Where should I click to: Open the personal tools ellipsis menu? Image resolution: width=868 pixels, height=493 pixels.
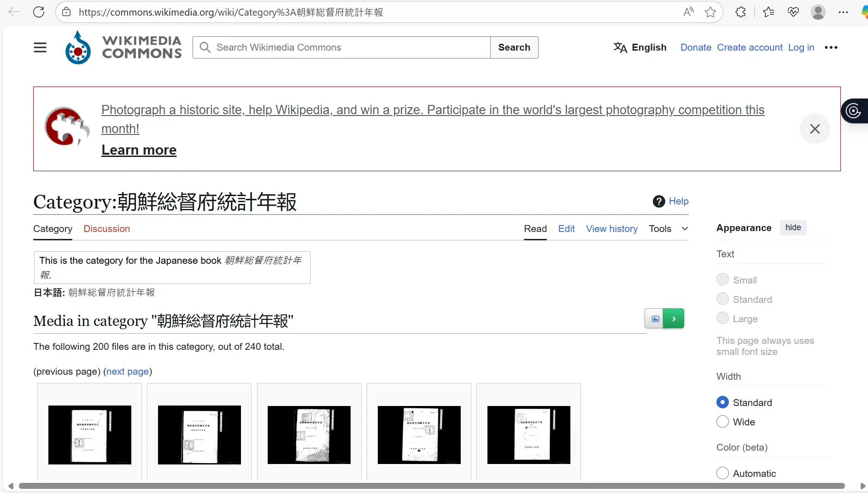pos(831,47)
